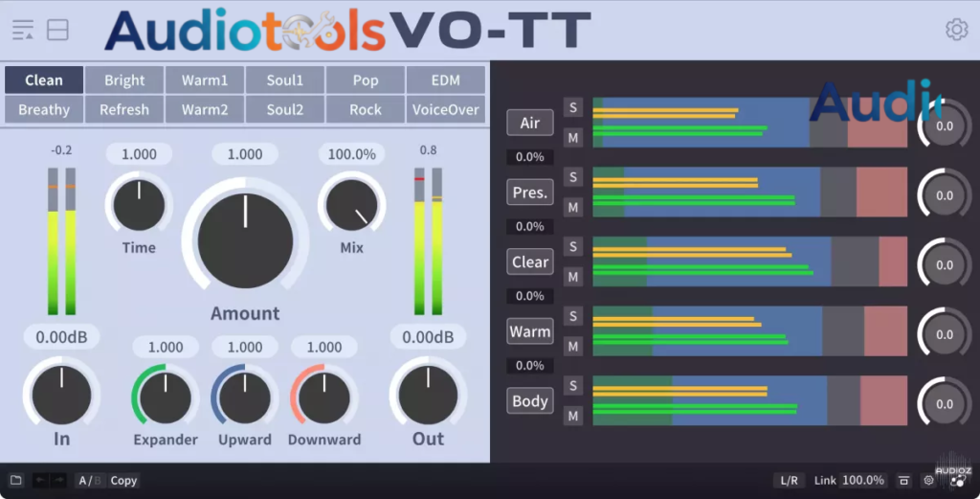Click the Time value field
The width and height of the screenshot is (980, 499).
point(139,154)
